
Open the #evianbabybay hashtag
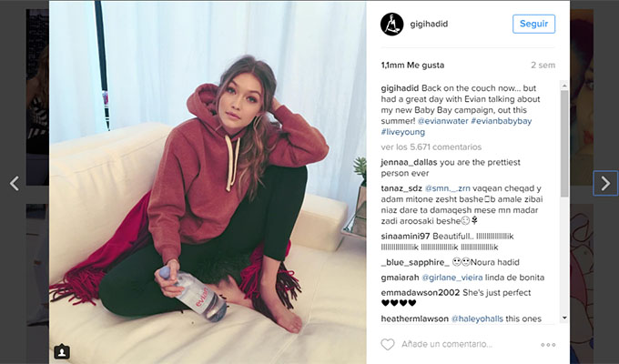coord(502,121)
